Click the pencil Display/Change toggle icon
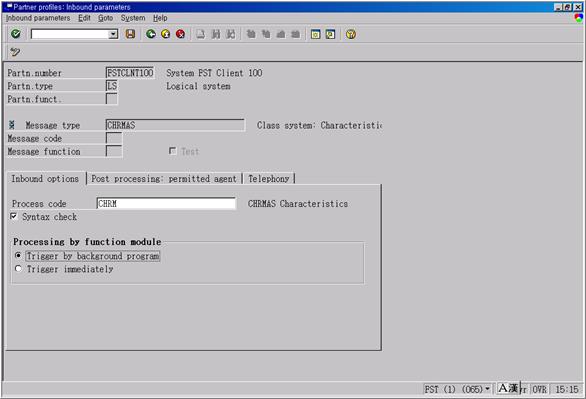The height and width of the screenshot is (399, 586). tap(15, 52)
